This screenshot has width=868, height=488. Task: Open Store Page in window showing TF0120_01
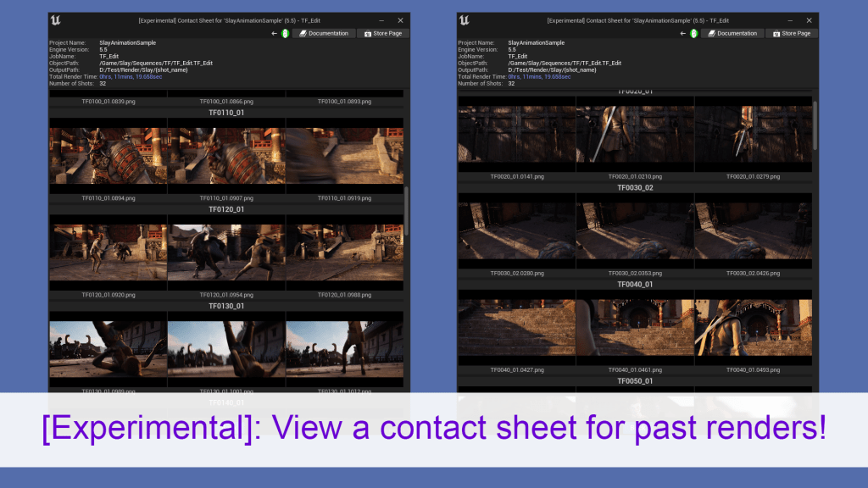(x=382, y=33)
